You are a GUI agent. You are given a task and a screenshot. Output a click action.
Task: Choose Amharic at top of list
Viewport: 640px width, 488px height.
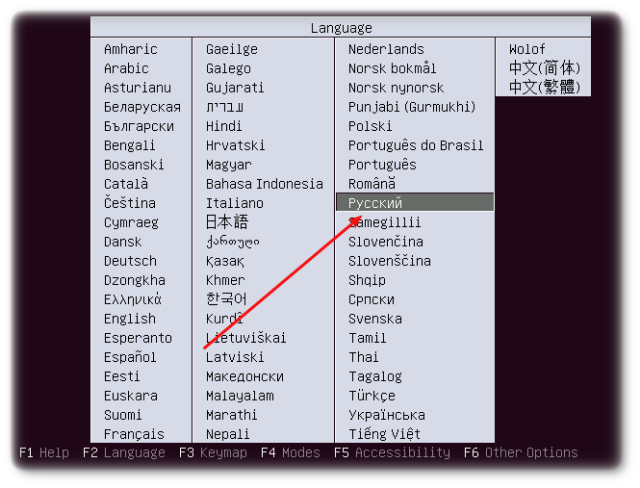point(130,49)
